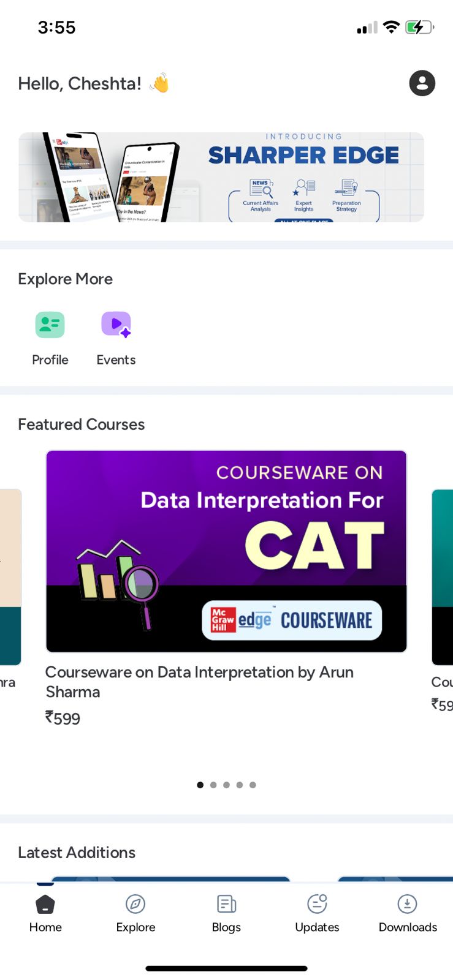Open the Updates icon

317,904
